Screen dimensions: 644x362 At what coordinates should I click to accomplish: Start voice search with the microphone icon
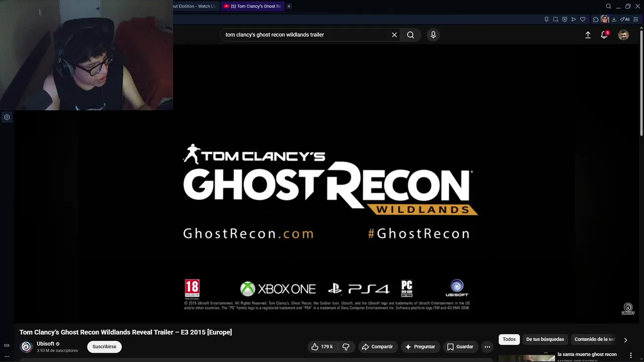click(433, 35)
